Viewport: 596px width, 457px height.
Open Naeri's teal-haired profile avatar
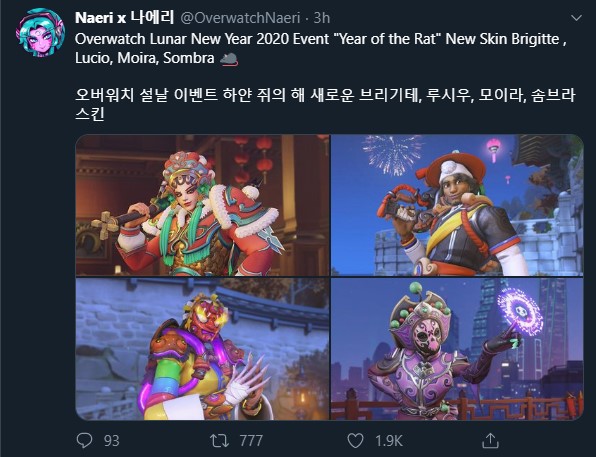40,33
